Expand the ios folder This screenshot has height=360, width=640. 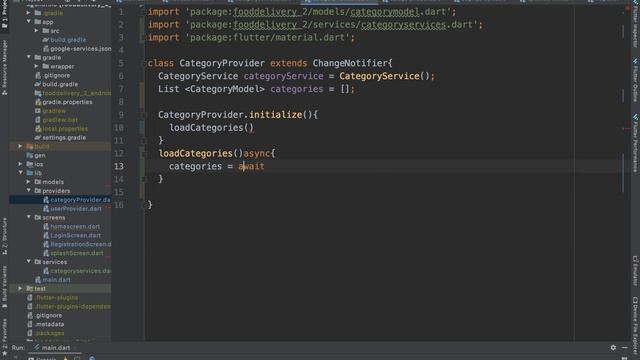coord(20,164)
